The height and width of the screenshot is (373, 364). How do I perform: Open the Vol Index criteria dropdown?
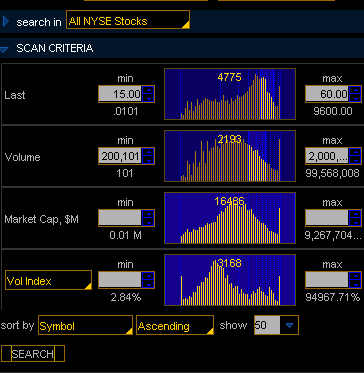click(49, 280)
